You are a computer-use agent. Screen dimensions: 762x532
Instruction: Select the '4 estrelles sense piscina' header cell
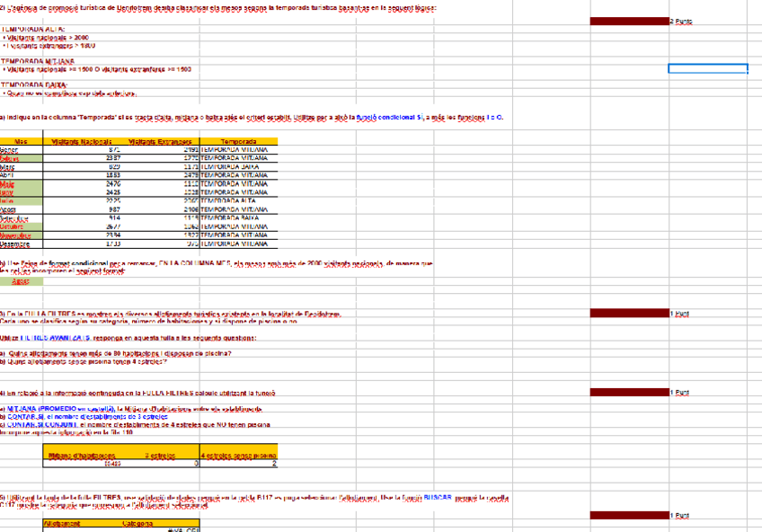[x=238, y=456]
